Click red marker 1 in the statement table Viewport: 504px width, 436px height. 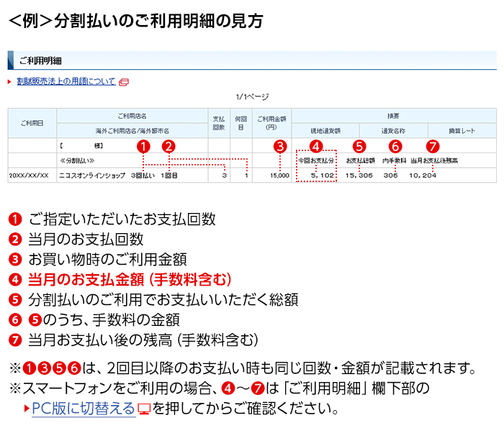point(143,146)
